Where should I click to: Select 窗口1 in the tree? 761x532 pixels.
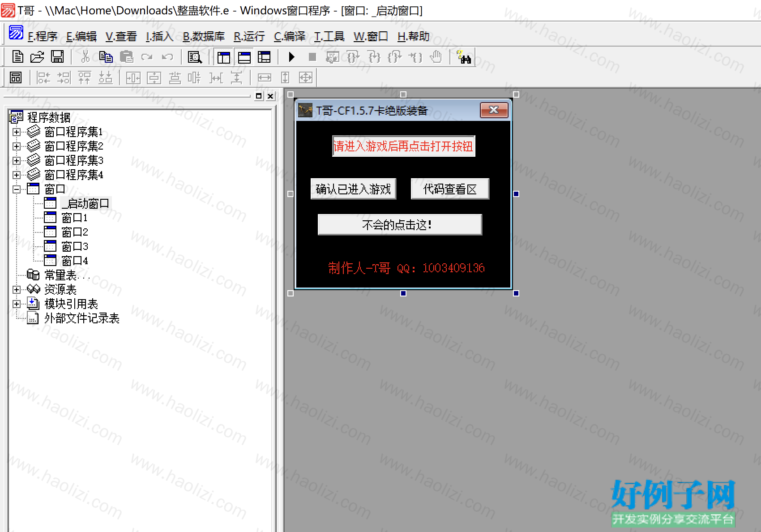point(75,218)
